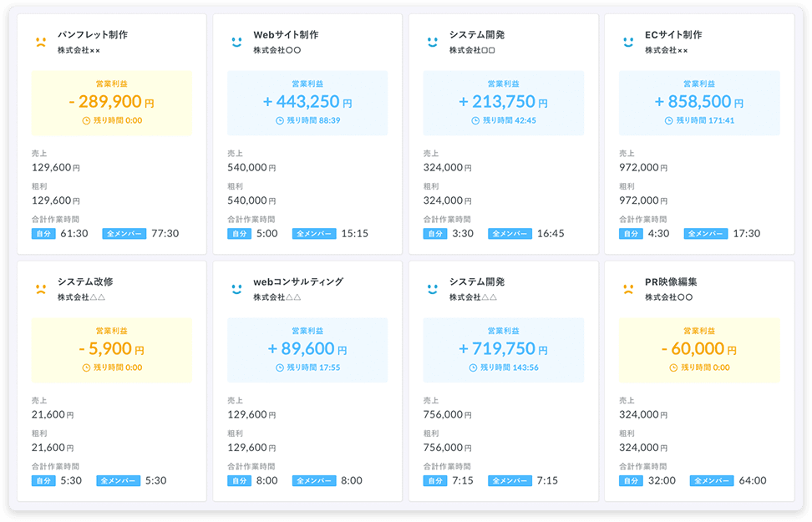Click the 売上 540,000円 value on Webサイト制作
The width and height of the screenshot is (812, 522).
251,167
